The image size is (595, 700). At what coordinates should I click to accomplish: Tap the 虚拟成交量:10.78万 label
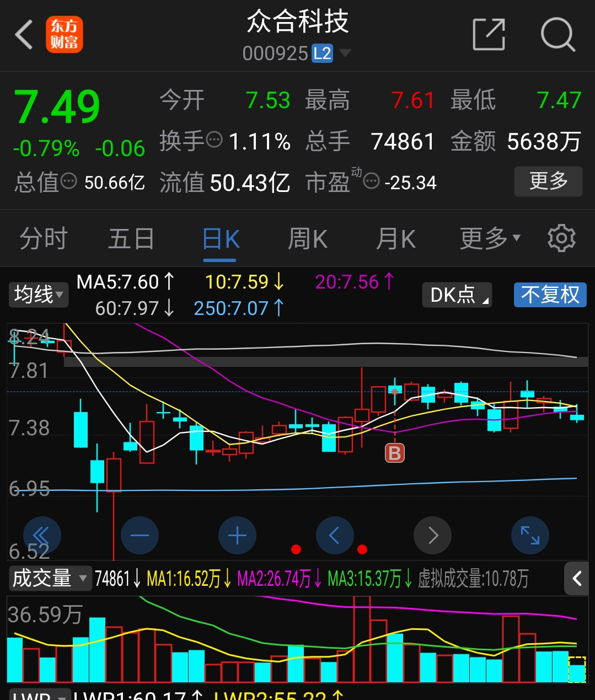coord(473,579)
